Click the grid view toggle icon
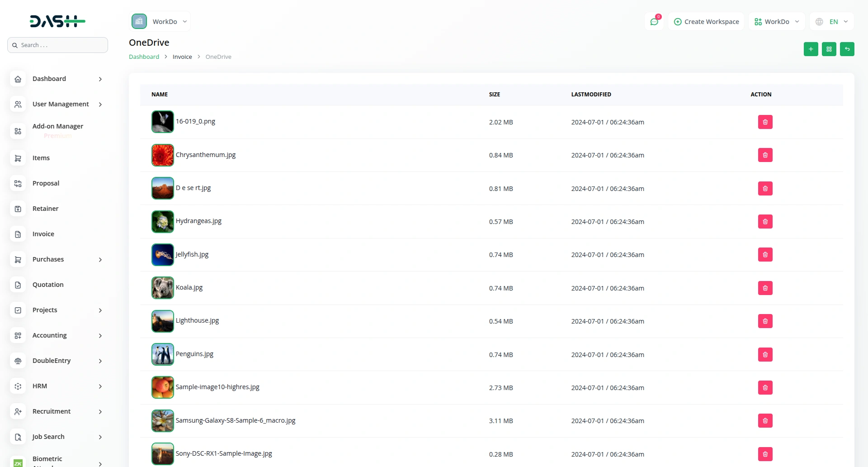This screenshot has height=467, width=868. coord(829,49)
